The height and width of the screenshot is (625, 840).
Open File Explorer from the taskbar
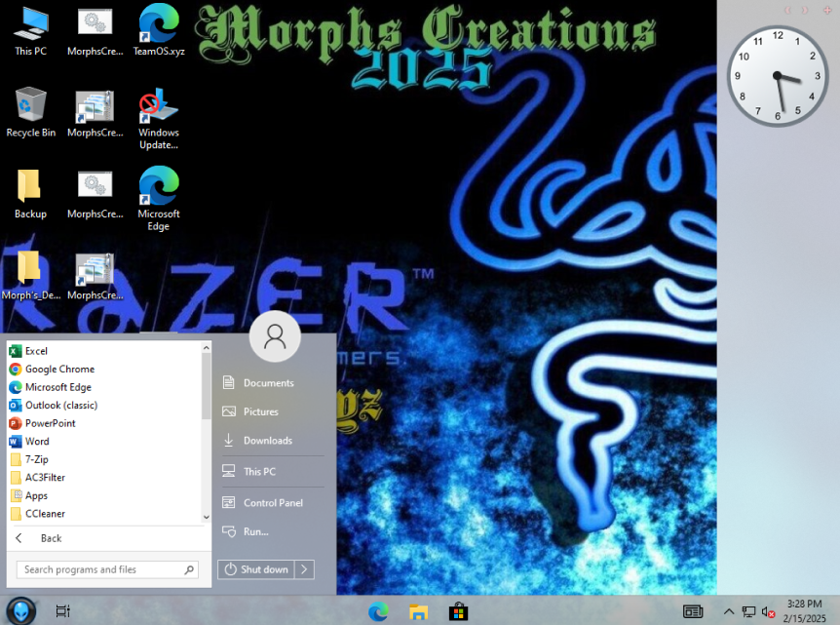418,611
